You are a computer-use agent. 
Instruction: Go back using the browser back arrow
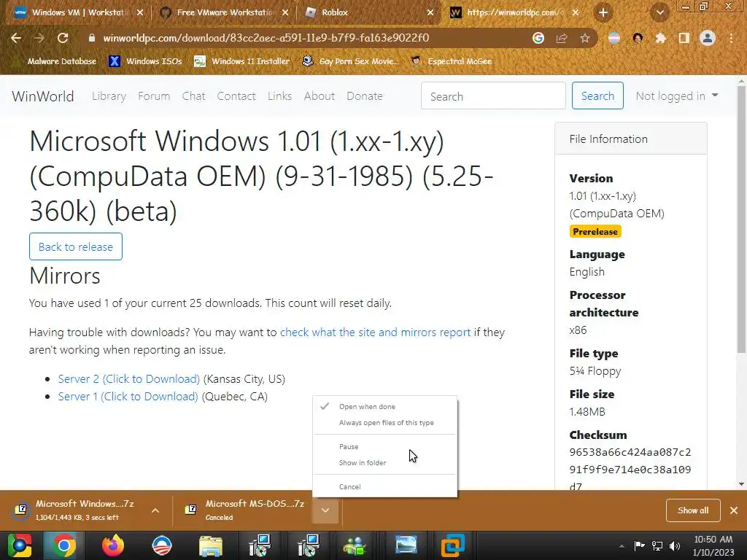(x=16, y=38)
